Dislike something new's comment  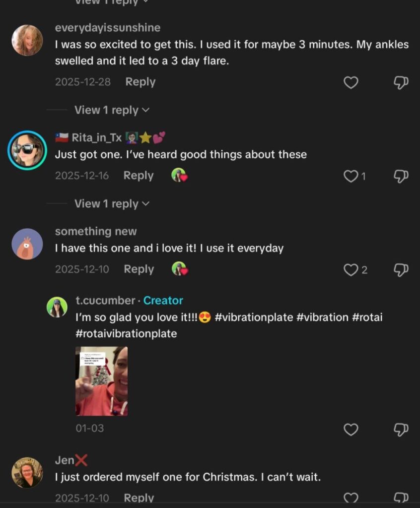point(401,270)
